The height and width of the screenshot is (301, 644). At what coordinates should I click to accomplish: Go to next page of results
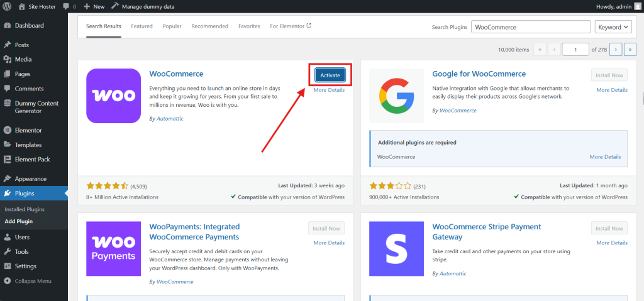click(616, 49)
